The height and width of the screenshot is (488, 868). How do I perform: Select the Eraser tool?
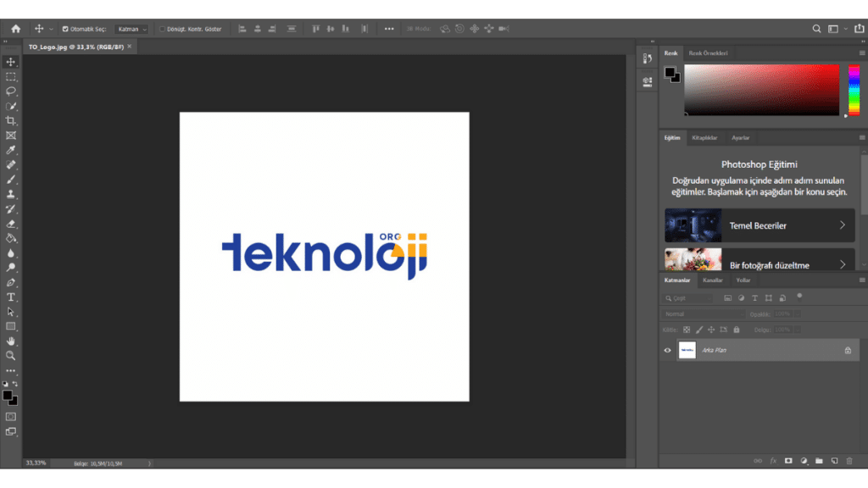pos(10,224)
